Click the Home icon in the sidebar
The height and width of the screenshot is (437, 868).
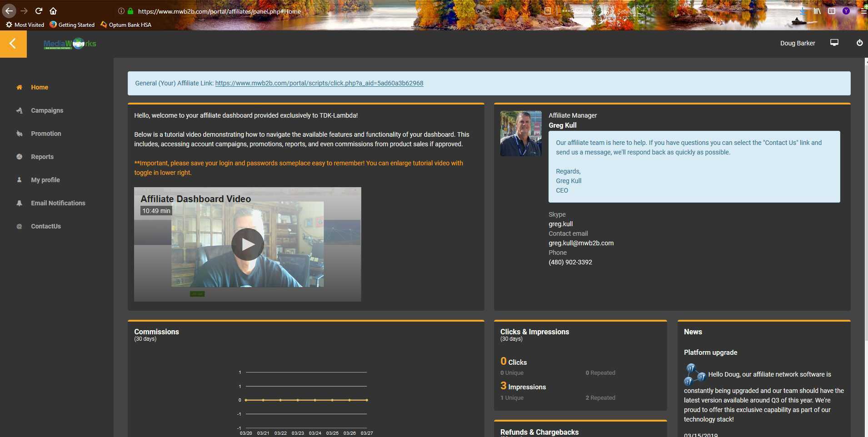[19, 87]
